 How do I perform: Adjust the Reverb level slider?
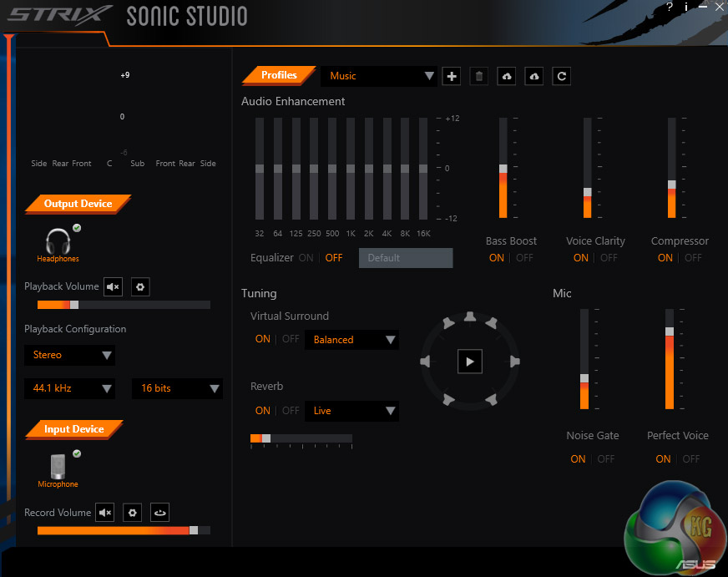[x=301, y=438]
